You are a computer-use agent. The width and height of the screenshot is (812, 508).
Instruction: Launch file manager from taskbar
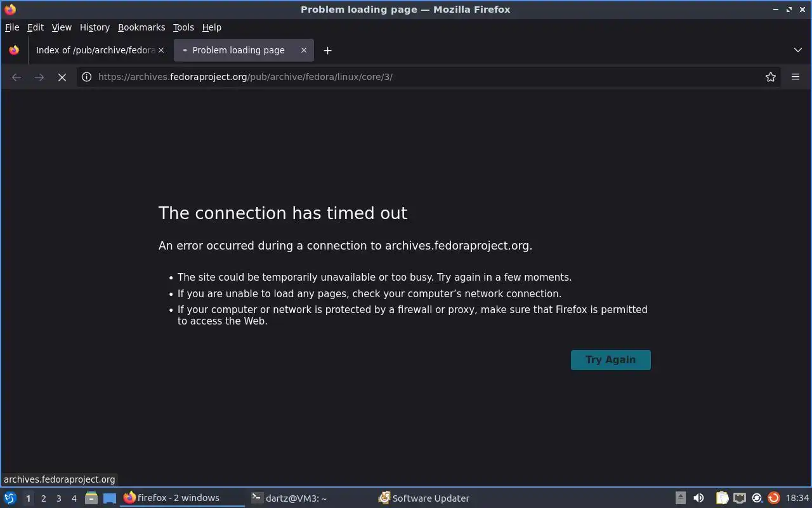[x=91, y=498]
